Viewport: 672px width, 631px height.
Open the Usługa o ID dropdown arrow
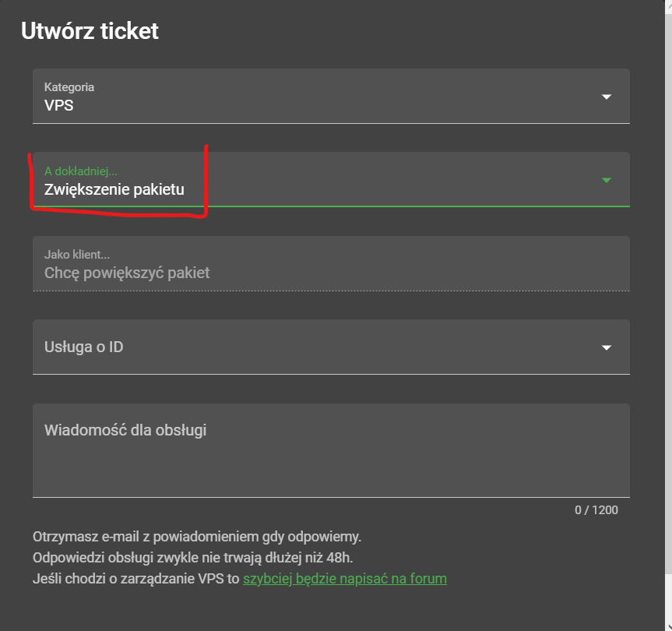(607, 347)
